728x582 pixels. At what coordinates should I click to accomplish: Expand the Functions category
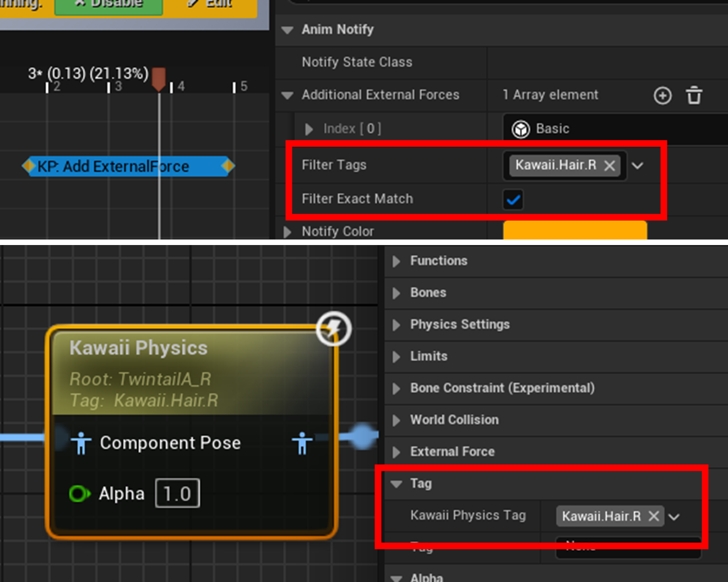click(395, 261)
